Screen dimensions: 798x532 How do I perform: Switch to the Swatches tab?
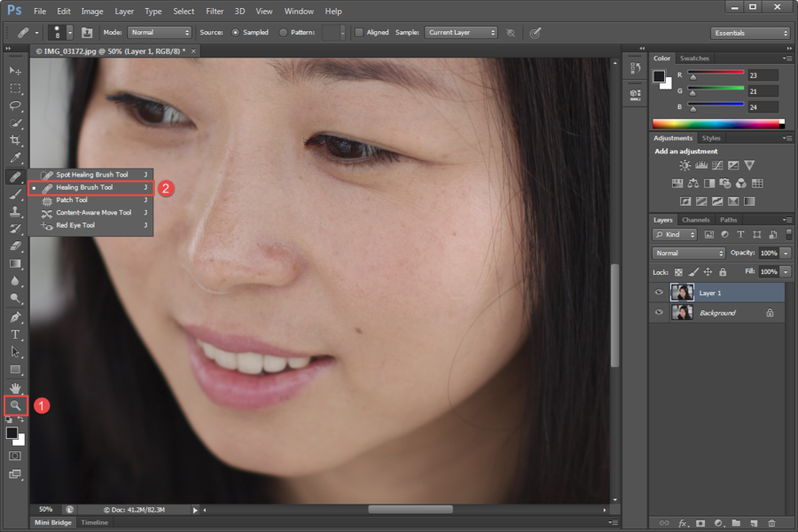(x=694, y=59)
